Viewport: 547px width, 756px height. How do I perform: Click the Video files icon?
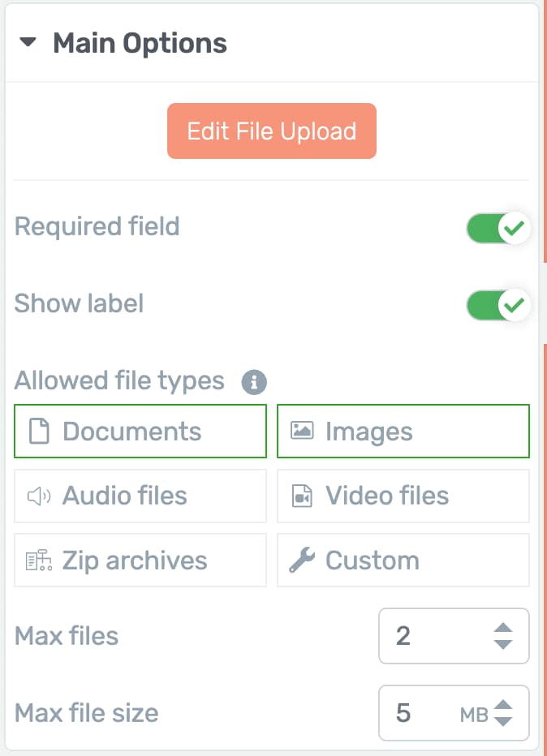coord(301,496)
